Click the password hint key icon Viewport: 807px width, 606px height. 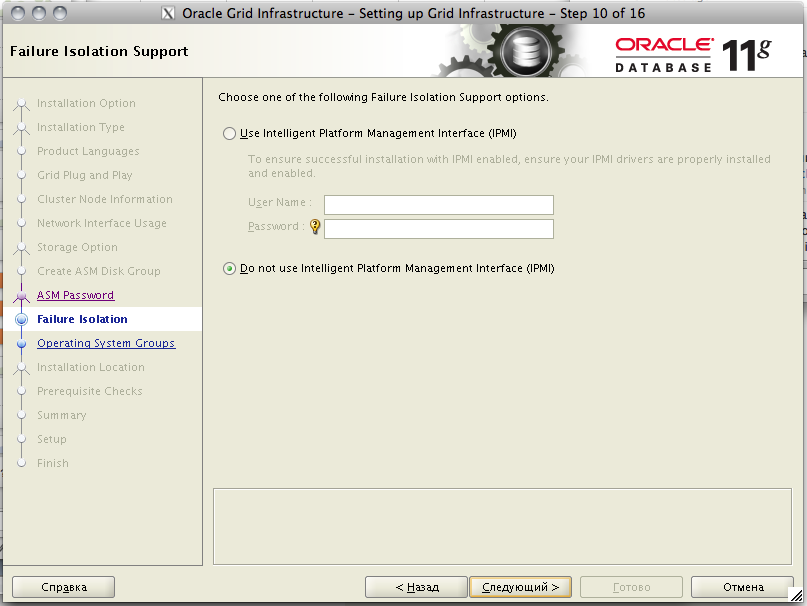click(315, 227)
